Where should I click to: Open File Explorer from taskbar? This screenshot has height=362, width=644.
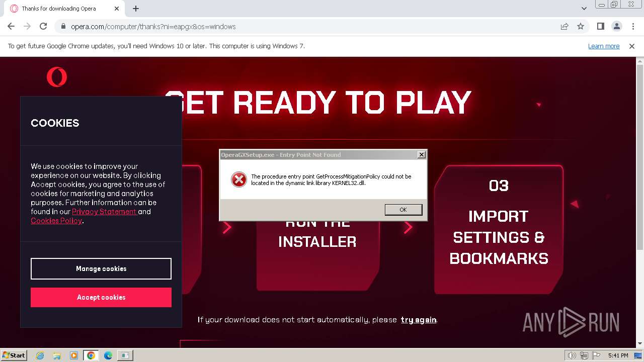click(57, 355)
